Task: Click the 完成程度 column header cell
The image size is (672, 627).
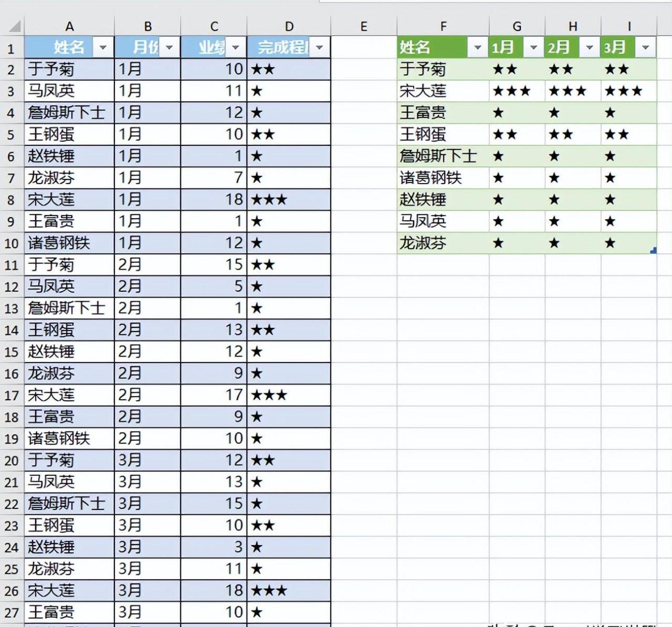Action: point(289,48)
